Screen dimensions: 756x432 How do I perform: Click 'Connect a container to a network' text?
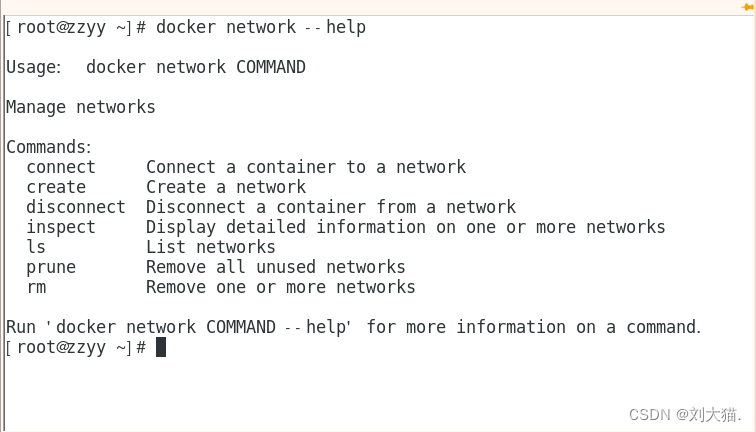pos(306,167)
